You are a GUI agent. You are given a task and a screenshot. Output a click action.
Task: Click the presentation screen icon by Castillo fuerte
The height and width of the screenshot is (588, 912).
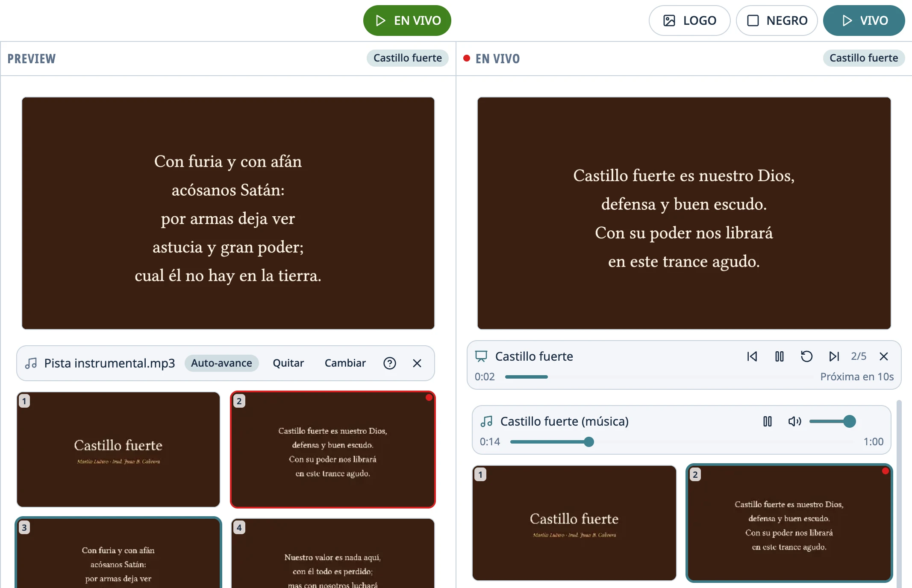point(482,356)
